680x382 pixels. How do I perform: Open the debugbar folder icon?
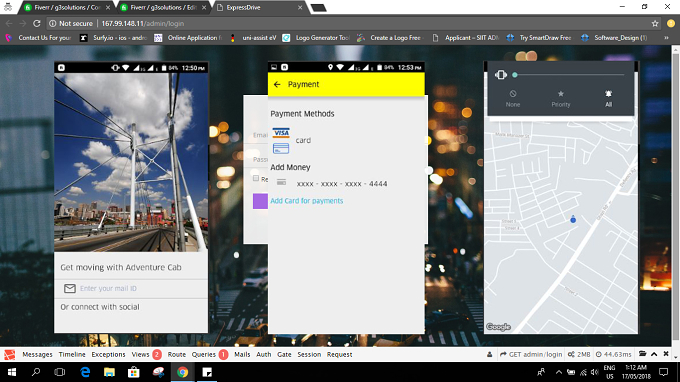point(642,354)
